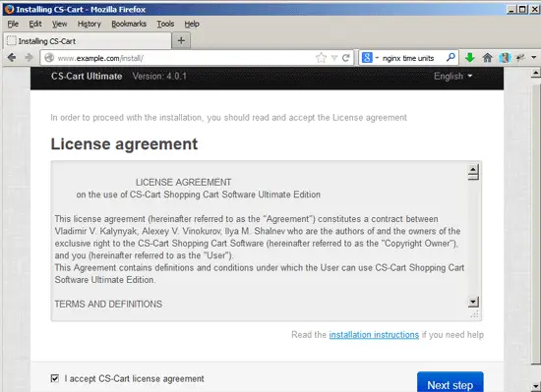Go forward with the browser forward arrow
This screenshot has width=541, height=392.
coord(29,58)
